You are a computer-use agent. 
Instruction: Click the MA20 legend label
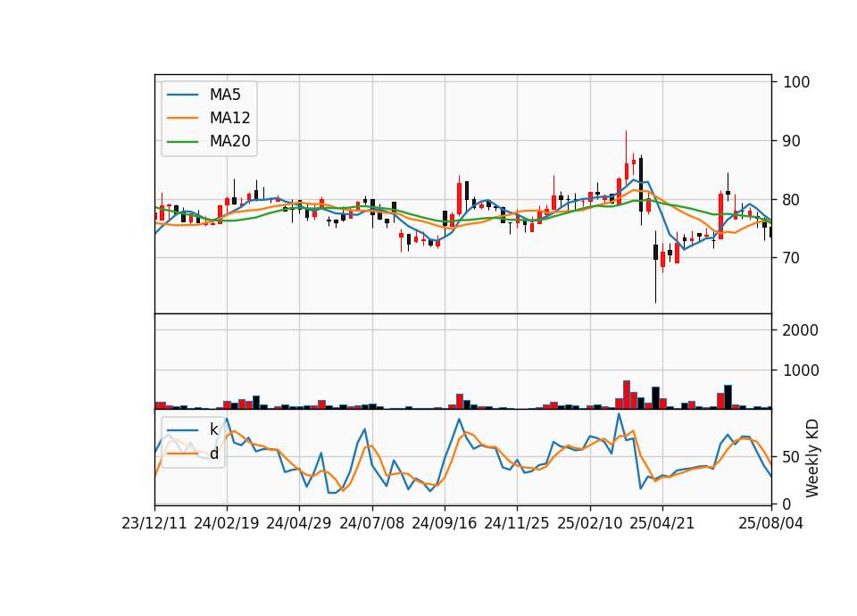[x=229, y=141]
